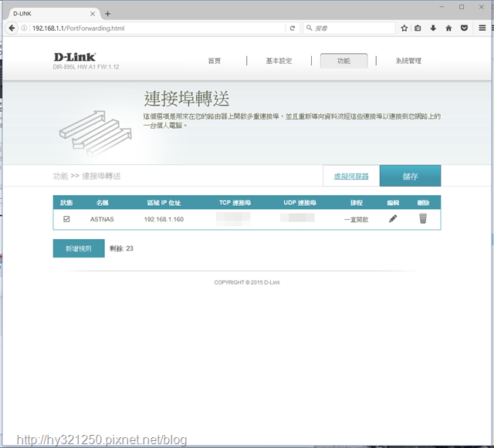Open the 系統管理 management menu
494x448 pixels.
(408, 61)
